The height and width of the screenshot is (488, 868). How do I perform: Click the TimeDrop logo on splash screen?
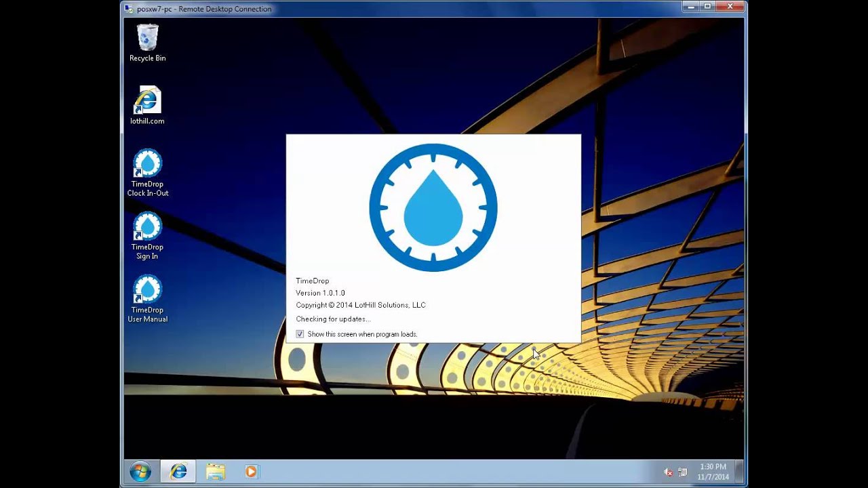(x=433, y=207)
